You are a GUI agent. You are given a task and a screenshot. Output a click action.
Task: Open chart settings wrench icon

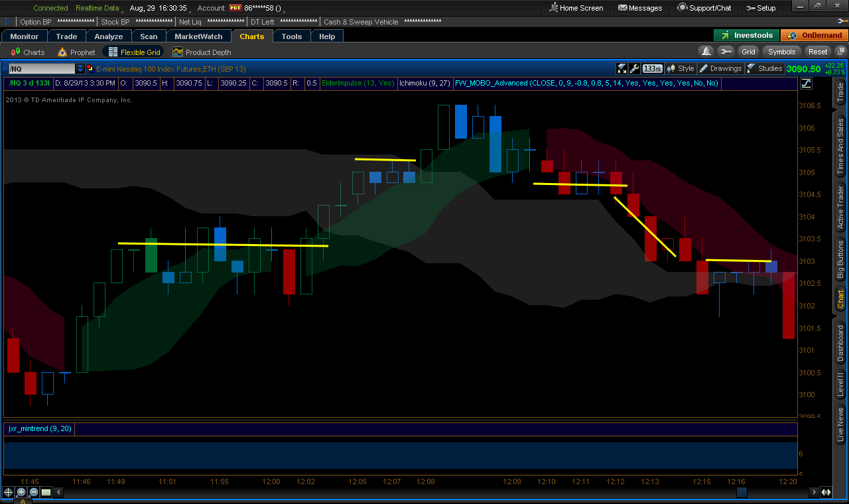click(x=634, y=68)
